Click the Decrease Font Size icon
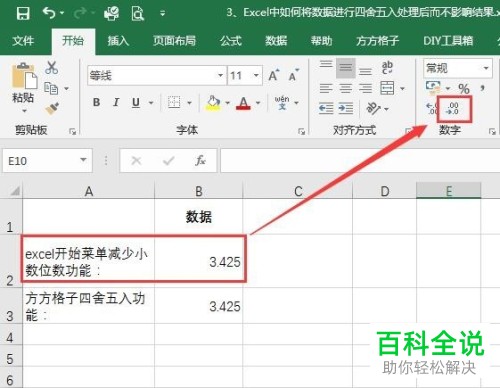The image size is (500, 388). [294, 75]
